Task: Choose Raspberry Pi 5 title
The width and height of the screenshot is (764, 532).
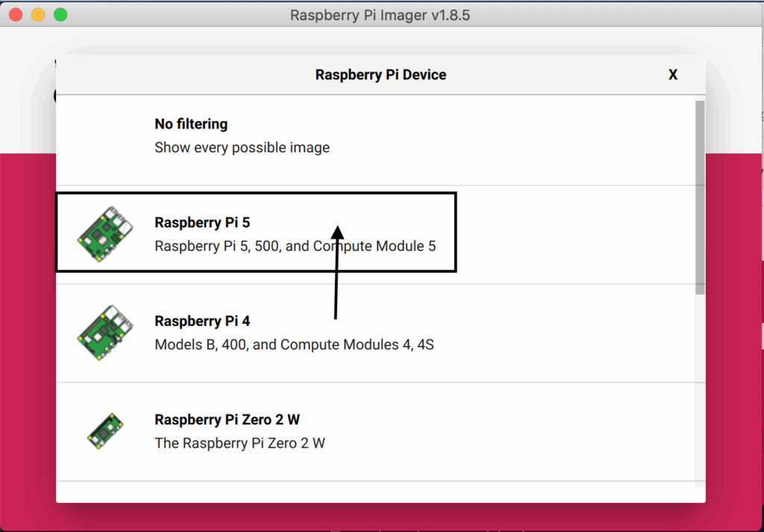Action: tap(202, 222)
